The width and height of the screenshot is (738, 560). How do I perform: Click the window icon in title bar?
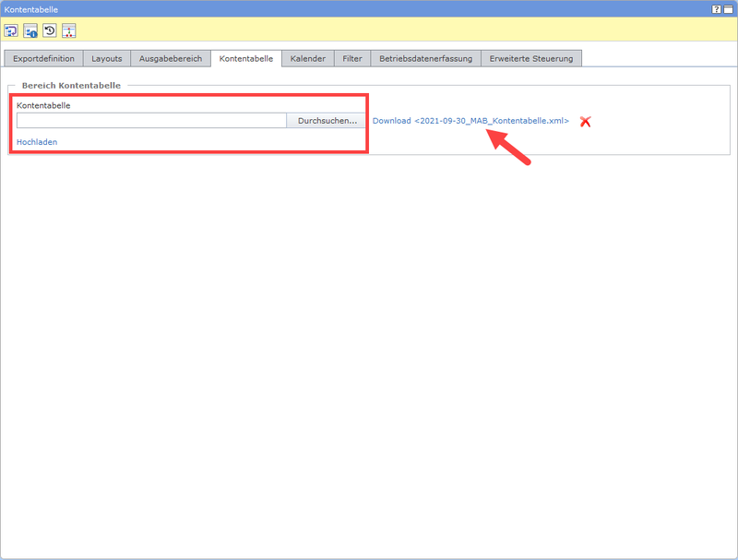[728, 8]
